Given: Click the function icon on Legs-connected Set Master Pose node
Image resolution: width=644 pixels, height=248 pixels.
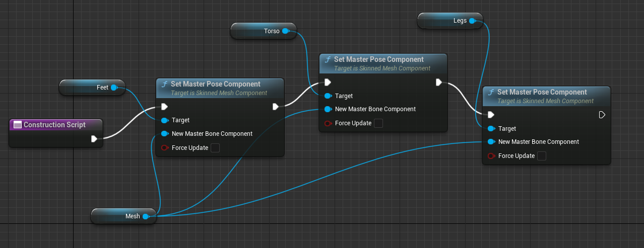Looking at the screenshot, I should click(491, 93).
